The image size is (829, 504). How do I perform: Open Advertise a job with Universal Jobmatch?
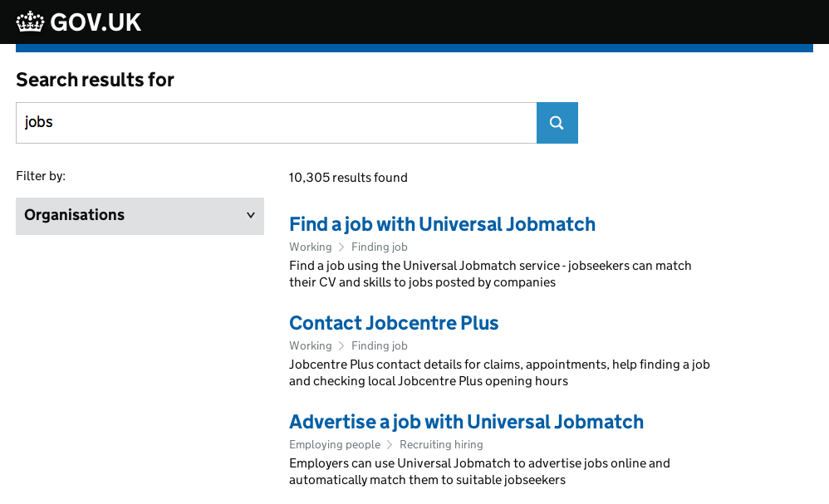(466, 422)
